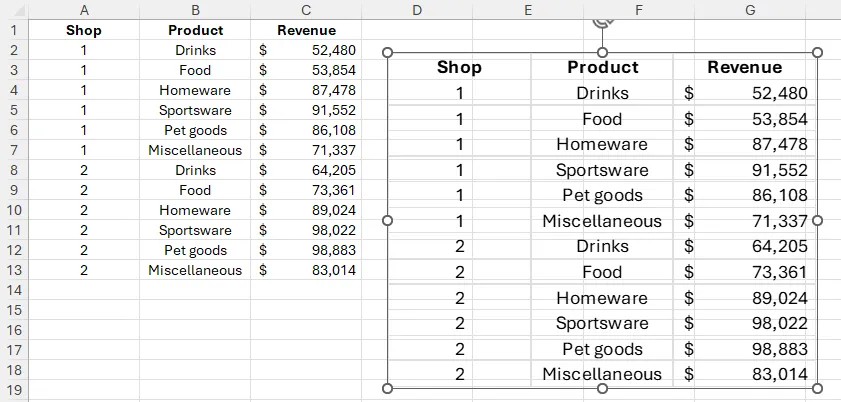Click cell B10 containing Homeware
This screenshot has width=841, height=402.
tap(195, 210)
